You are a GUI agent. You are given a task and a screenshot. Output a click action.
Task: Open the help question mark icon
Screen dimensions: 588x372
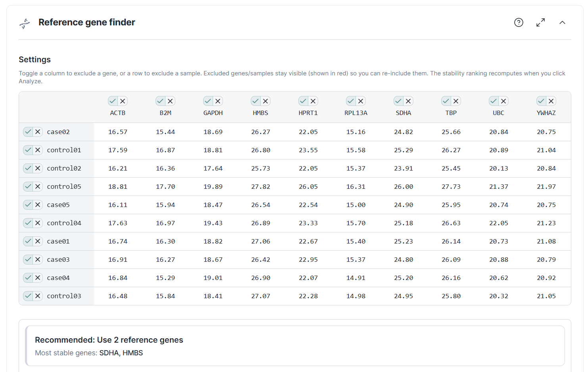tap(519, 23)
